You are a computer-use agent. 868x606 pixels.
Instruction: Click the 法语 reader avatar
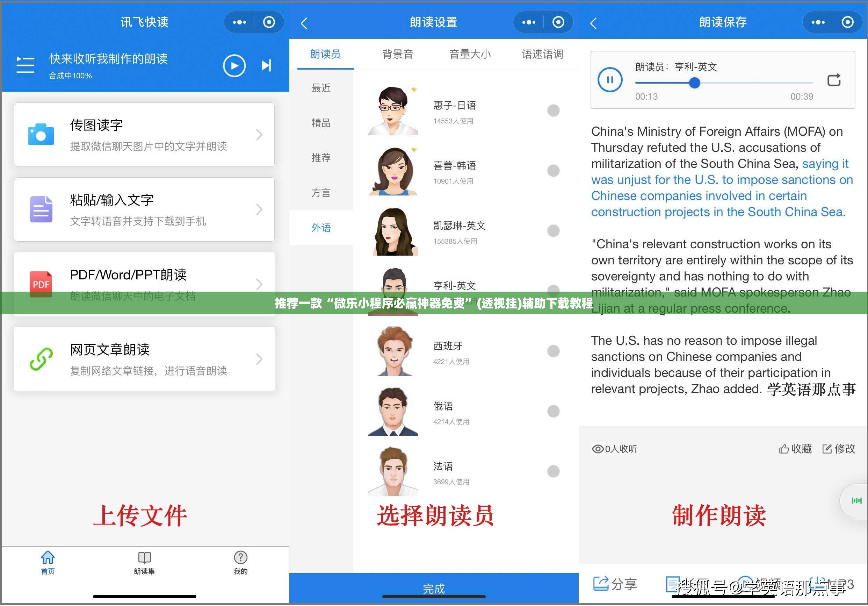click(x=393, y=472)
